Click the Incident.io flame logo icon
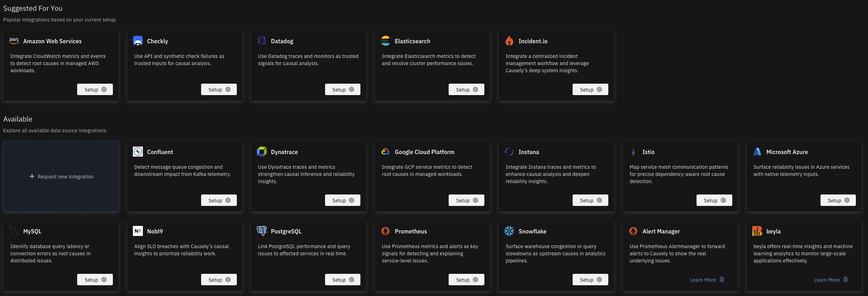868x296 pixels. (x=509, y=41)
